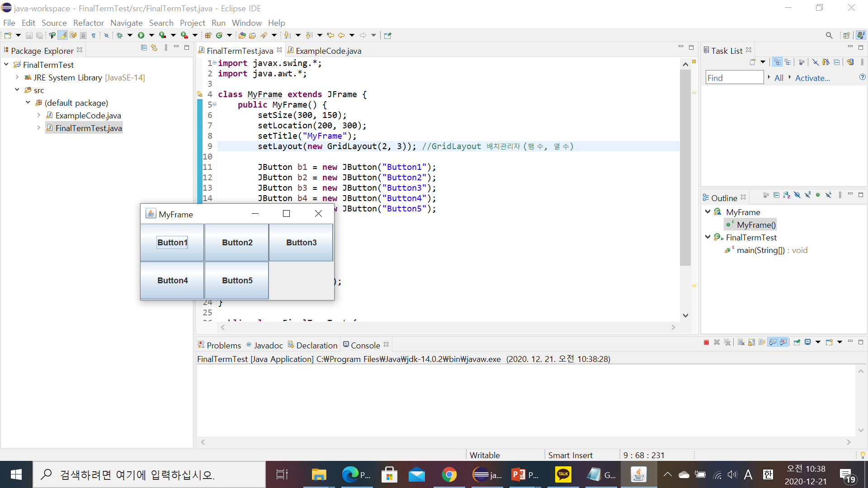Open the Refactor menu
Viewport: 868px width, 488px height.
tap(88, 23)
